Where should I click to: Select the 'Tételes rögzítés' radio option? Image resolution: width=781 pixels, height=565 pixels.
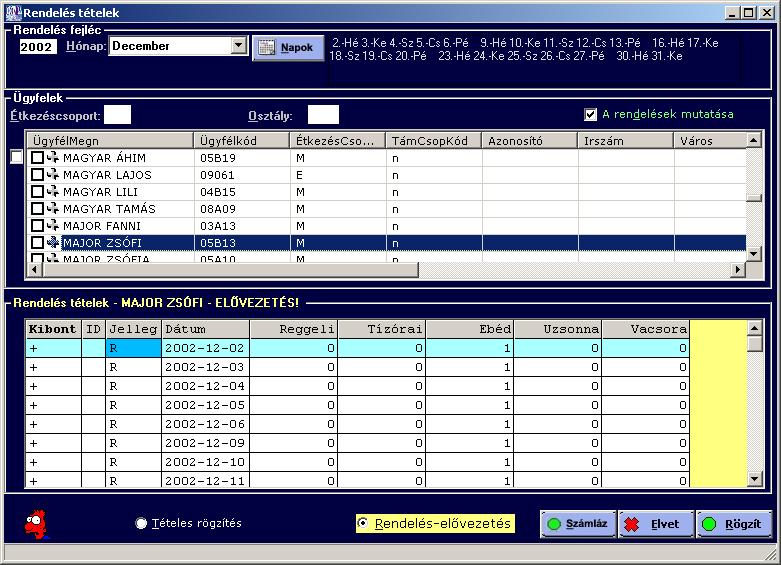[141, 523]
